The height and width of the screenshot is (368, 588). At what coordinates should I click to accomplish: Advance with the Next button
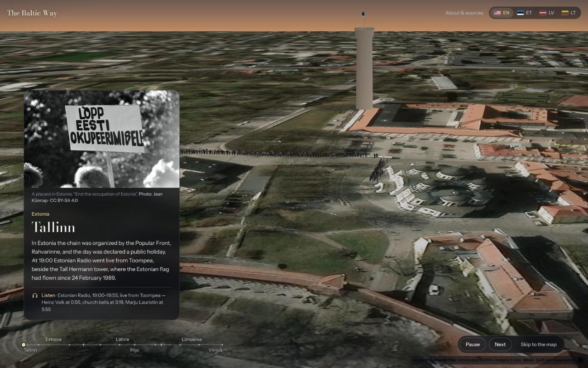pos(500,344)
